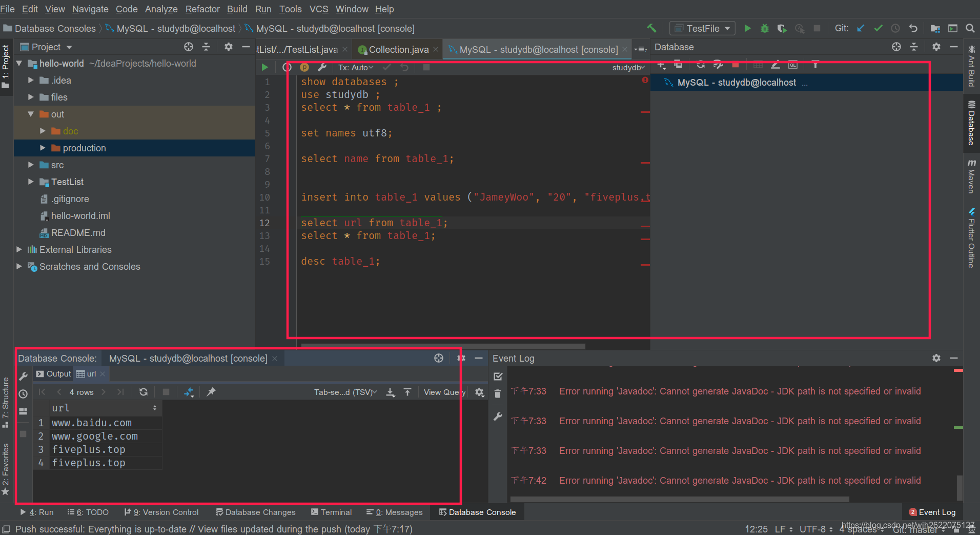Image resolution: width=980 pixels, height=535 pixels.
Task: Expand the production folder
Action: tap(43, 148)
